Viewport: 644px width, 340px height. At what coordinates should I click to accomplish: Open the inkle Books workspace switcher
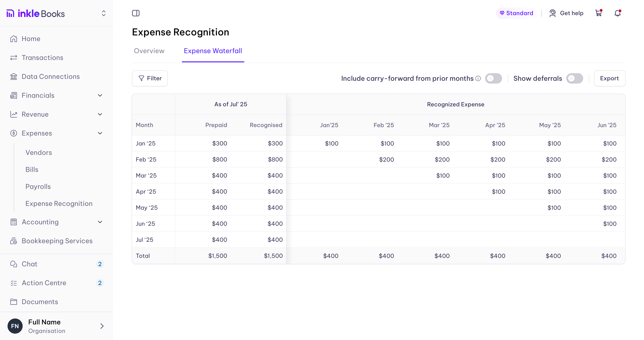[x=103, y=13]
